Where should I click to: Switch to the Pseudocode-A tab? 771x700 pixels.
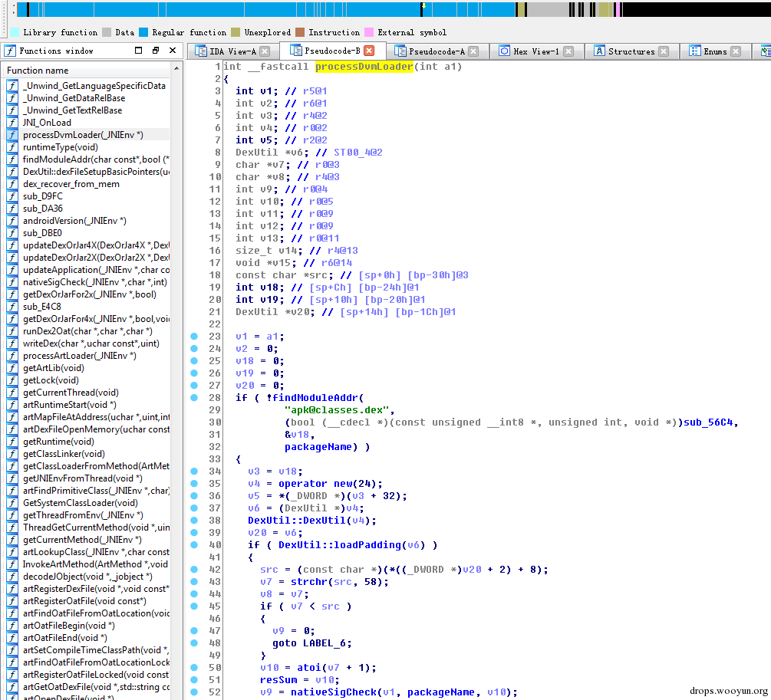(436, 51)
